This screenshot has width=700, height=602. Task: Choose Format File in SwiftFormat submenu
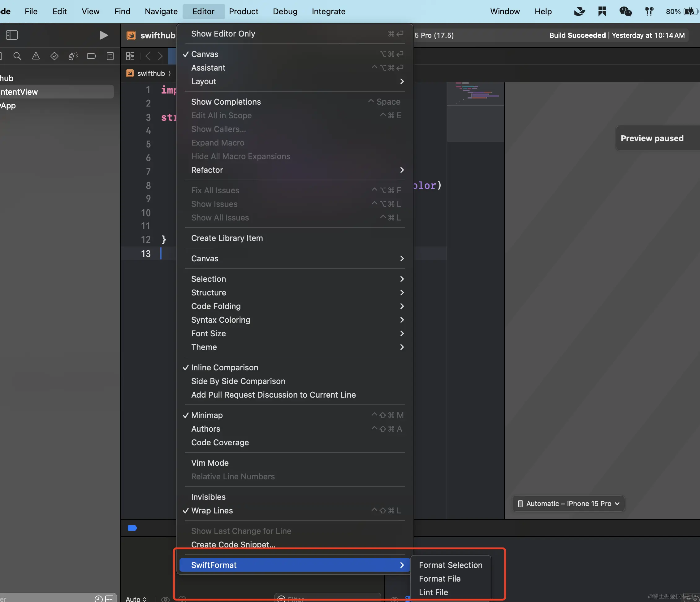click(x=439, y=579)
